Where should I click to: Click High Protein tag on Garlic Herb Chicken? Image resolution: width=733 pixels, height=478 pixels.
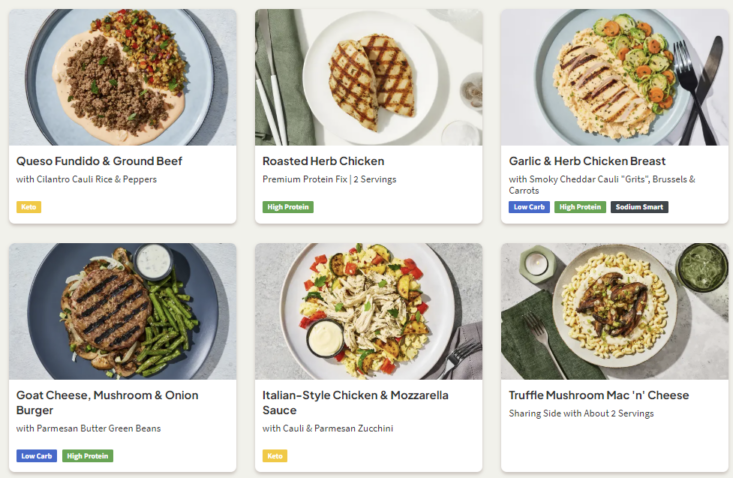point(580,207)
